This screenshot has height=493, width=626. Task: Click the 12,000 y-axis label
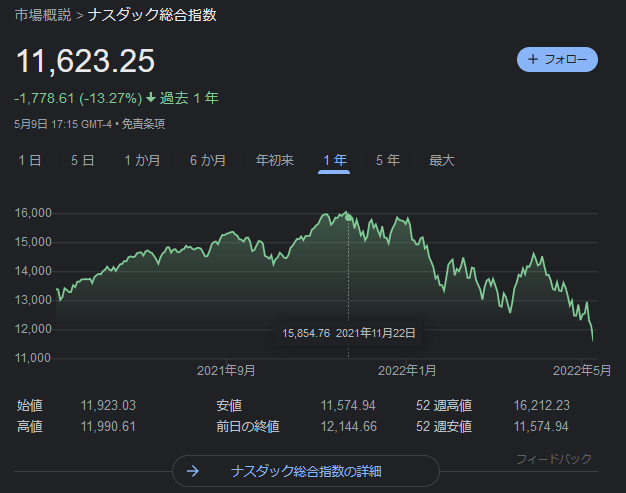point(33,329)
